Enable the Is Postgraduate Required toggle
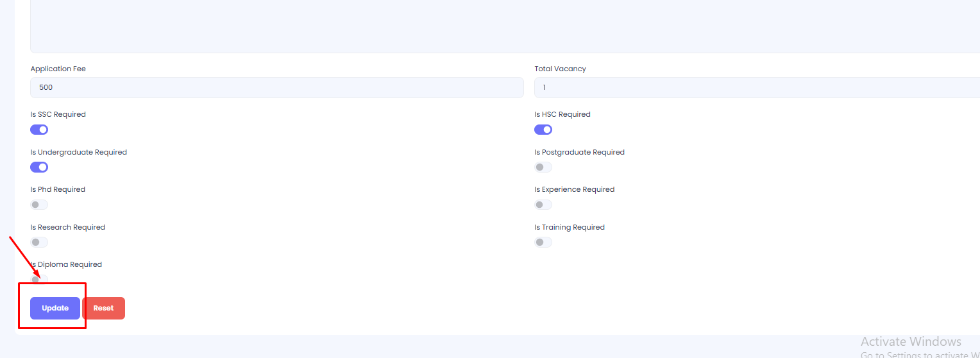The height and width of the screenshot is (358, 980). coord(543,167)
